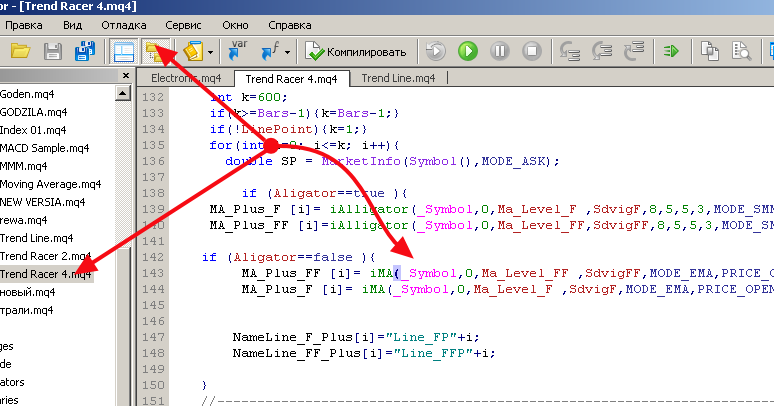Viewport: 774px width, 406px height.
Task: Click Aligator==false on line 142
Action: point(293,257)
